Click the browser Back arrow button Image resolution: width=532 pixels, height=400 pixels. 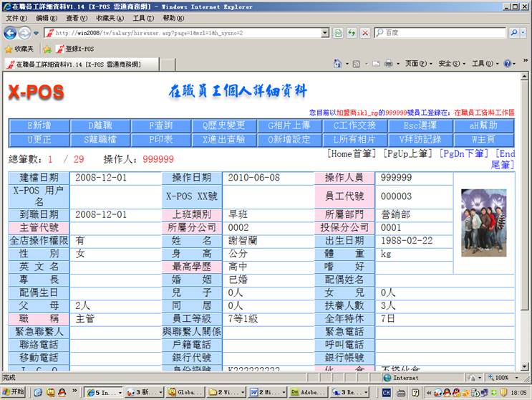tap(10, 33)
